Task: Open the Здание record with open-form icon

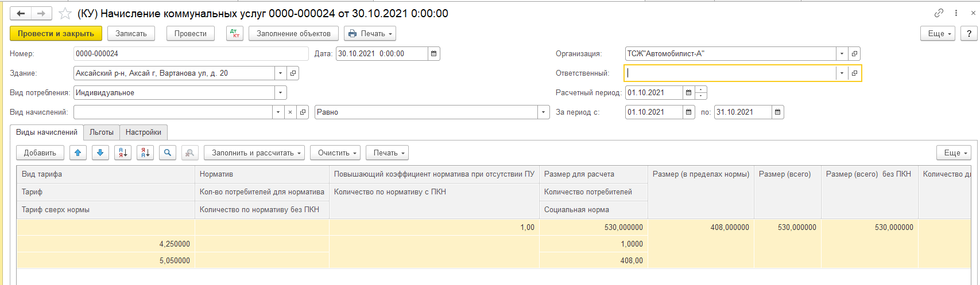Action: point(293,73)
